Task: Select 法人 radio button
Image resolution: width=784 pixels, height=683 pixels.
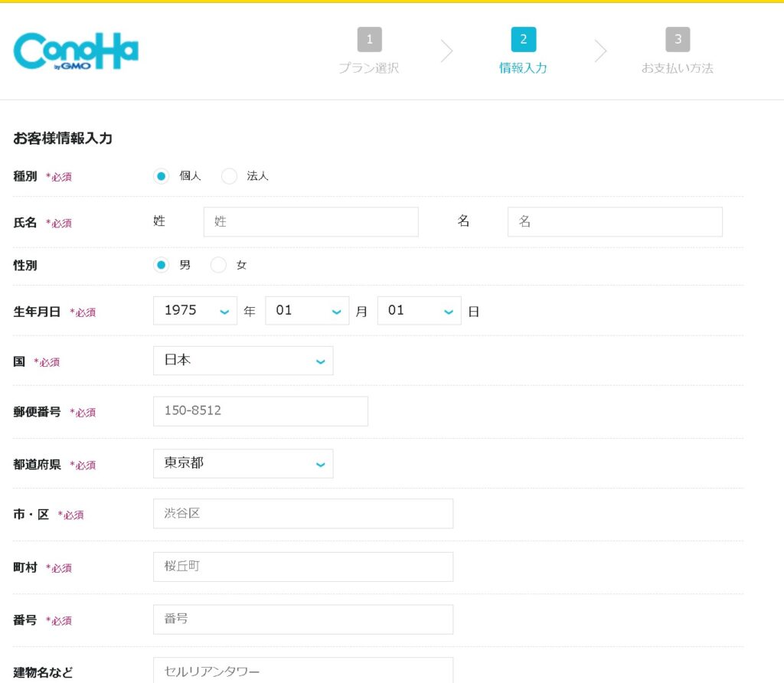Action: tap(229, 176)
